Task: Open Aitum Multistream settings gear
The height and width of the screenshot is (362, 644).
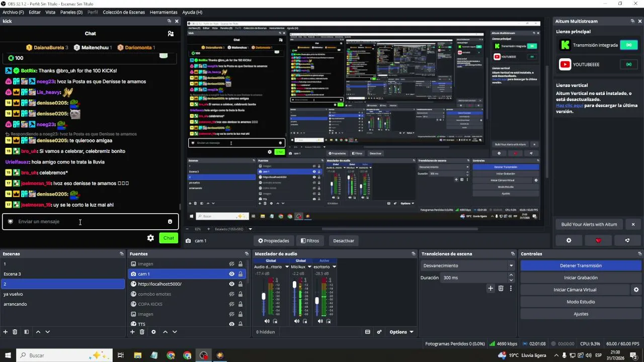Action: coord(569,240)
